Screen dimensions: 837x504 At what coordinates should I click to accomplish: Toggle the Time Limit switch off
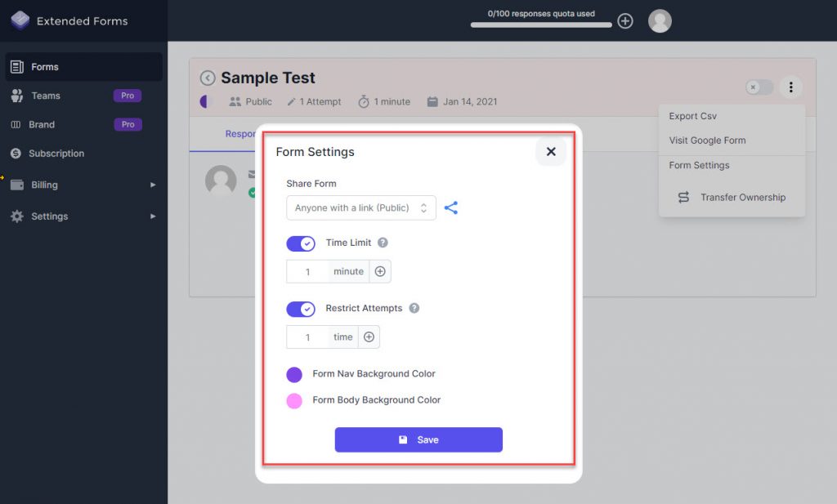pos(301,243)
